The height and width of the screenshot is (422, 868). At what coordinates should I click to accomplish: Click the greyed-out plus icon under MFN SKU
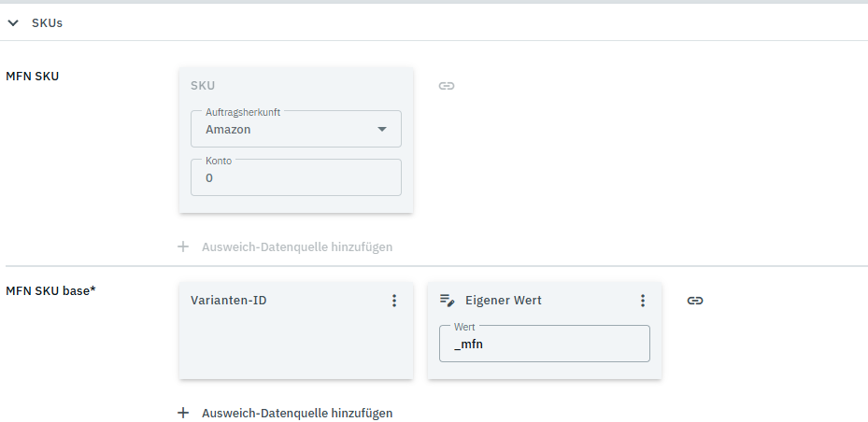click(x=183, y=247)
